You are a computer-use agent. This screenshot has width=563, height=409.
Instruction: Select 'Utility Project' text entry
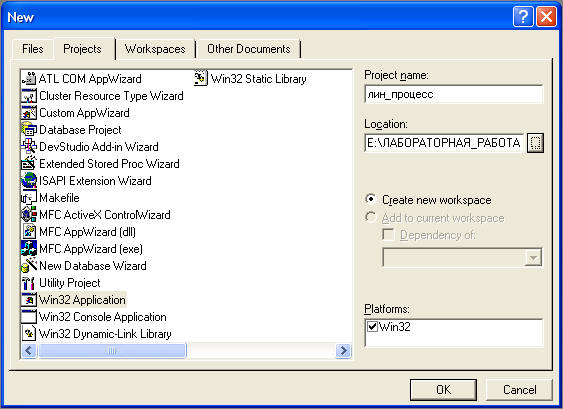[x=70, y=283]
